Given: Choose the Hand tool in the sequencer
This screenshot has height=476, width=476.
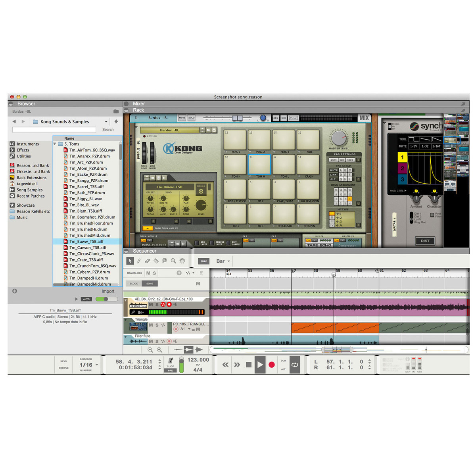Looking at the screenshot, I should [x=182, y=261].
